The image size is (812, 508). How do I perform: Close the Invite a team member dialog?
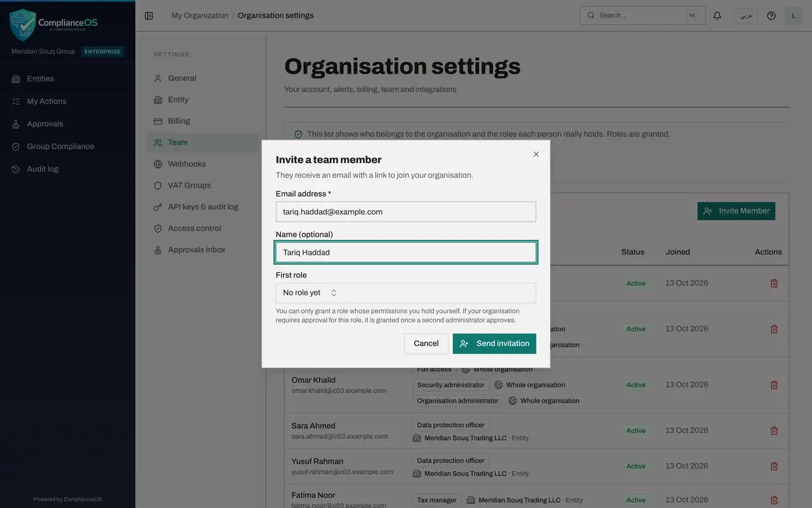click(x=536, y=154)
